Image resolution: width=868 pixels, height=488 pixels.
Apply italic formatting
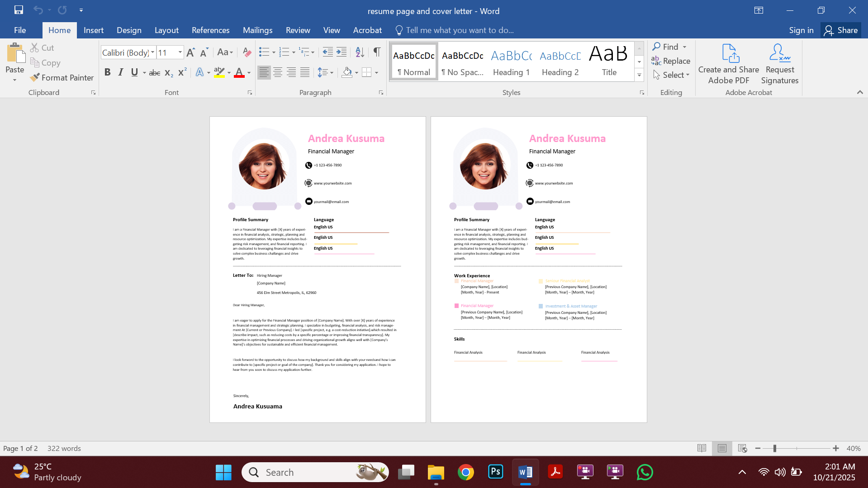point(120,72)
